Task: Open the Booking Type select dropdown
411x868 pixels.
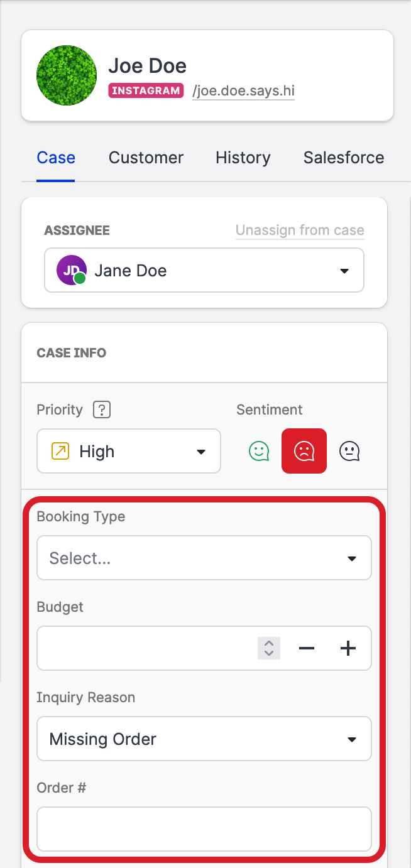Action: coord(204,558)
